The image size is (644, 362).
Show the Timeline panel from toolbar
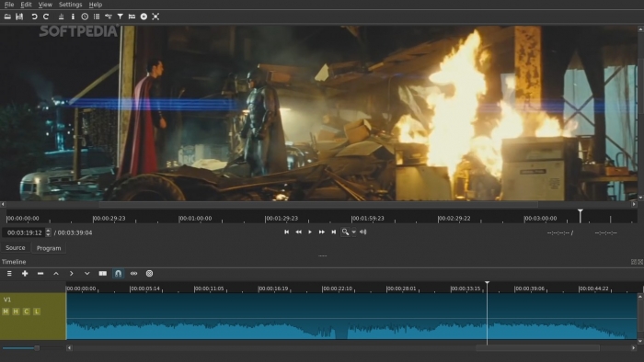[109, 17]
